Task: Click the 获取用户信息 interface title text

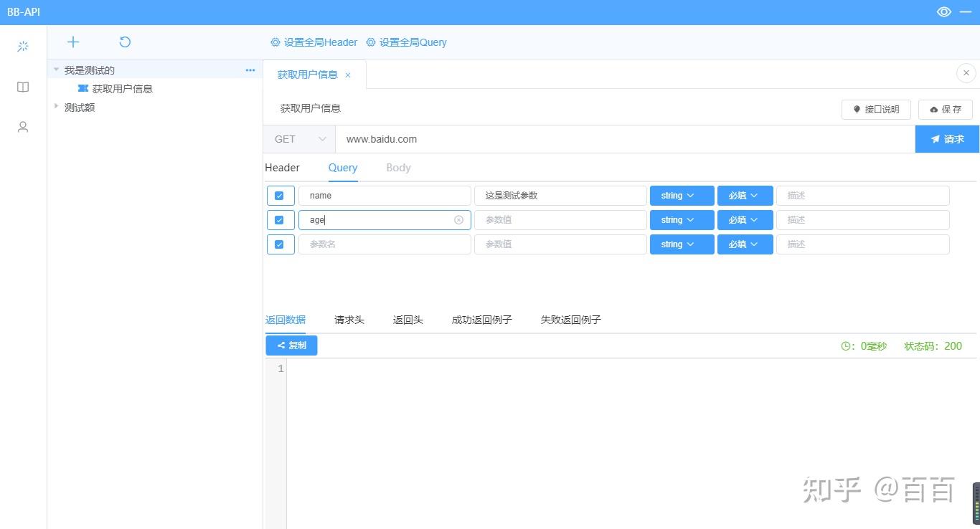Action: (x=311, y=108)
